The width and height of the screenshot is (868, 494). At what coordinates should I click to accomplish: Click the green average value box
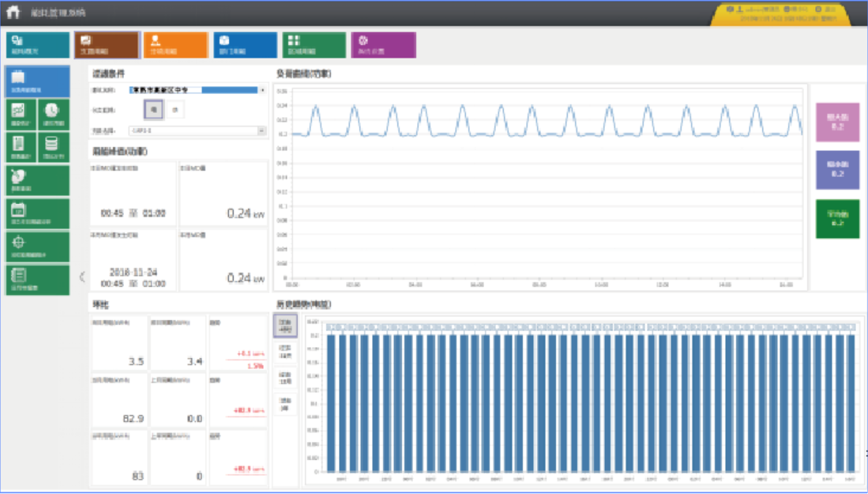click(837, 219)
